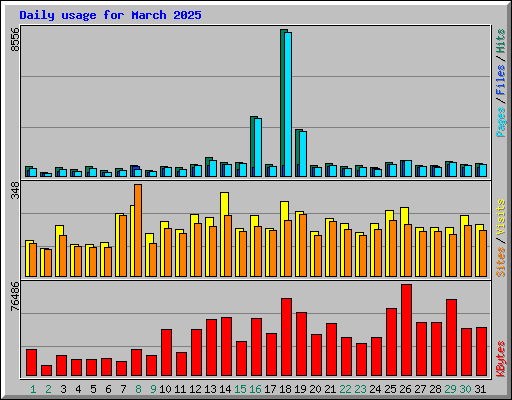Click the day 15 label on x-axis
This screenshot has width=512, height=400.
240,389
